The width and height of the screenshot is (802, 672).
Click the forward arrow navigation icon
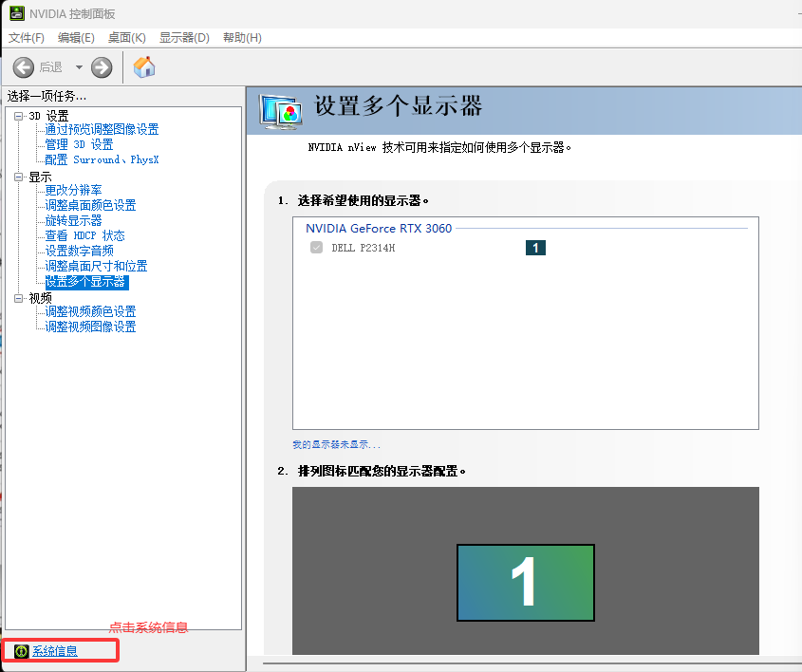coord(102,67)
